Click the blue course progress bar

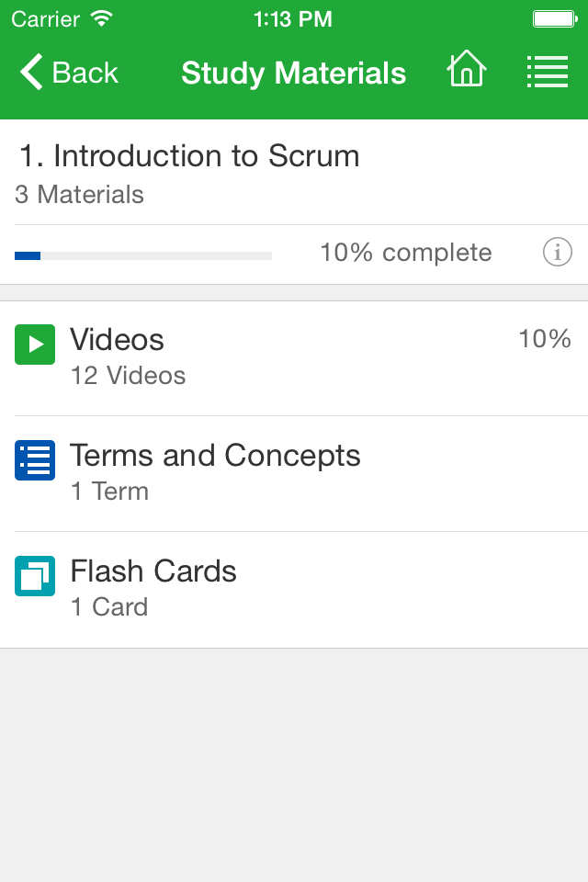tap(142, 255)
